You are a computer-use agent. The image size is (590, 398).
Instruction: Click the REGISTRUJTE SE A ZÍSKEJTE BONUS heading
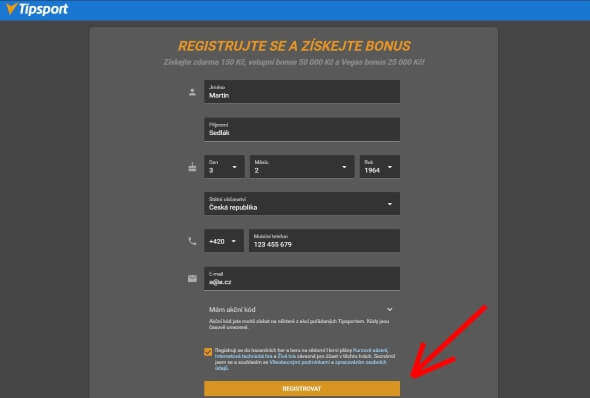click(x=294, y=46)
